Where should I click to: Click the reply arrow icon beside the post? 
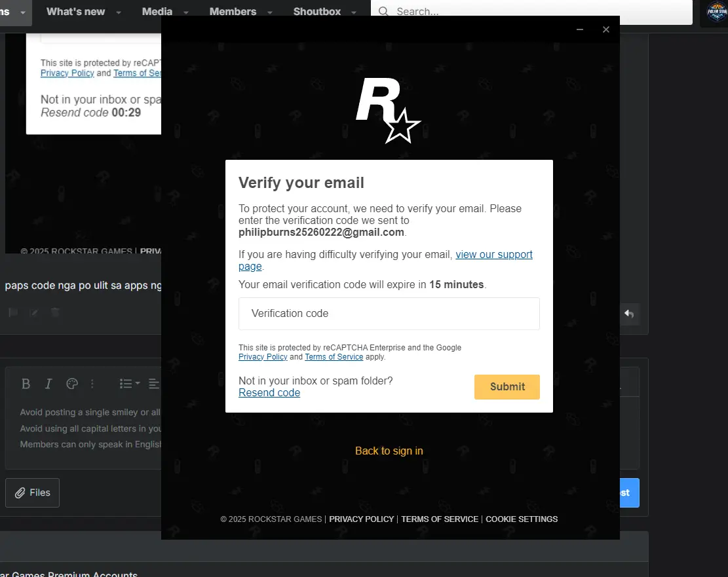tap(629, 314)
